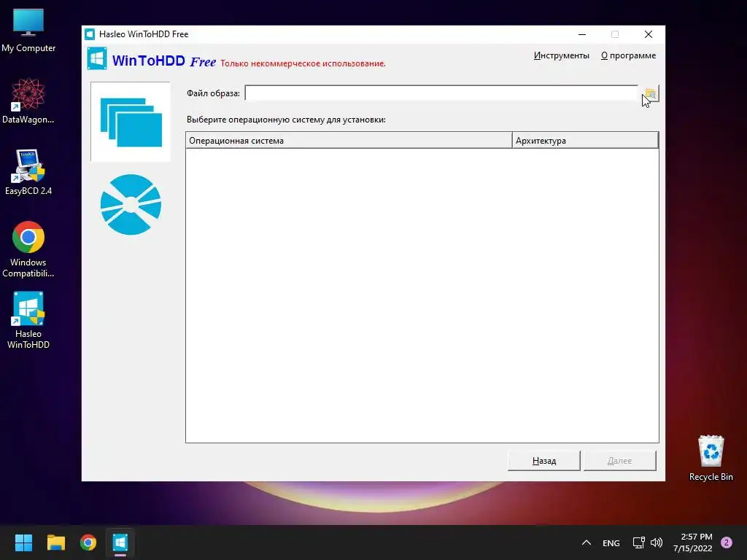Click the WinToHDD logo icon in header
Viewport: 747px width, 560px height.
[97, 59]
